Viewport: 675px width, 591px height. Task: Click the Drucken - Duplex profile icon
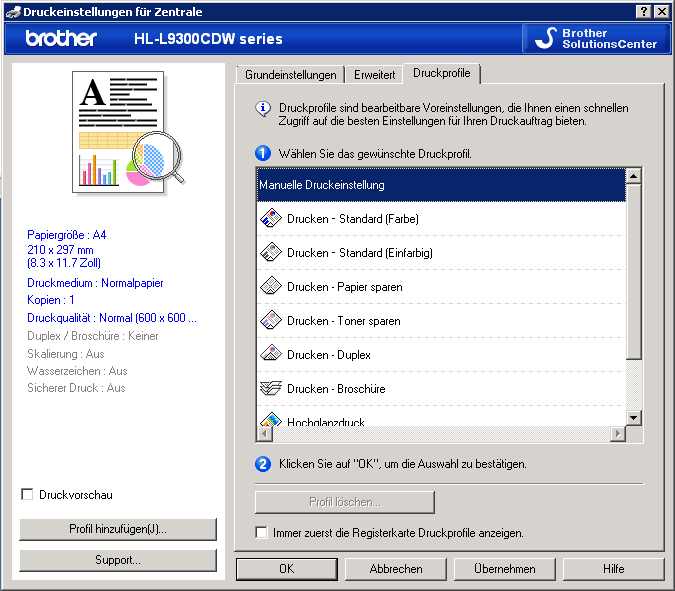point(271,354)
